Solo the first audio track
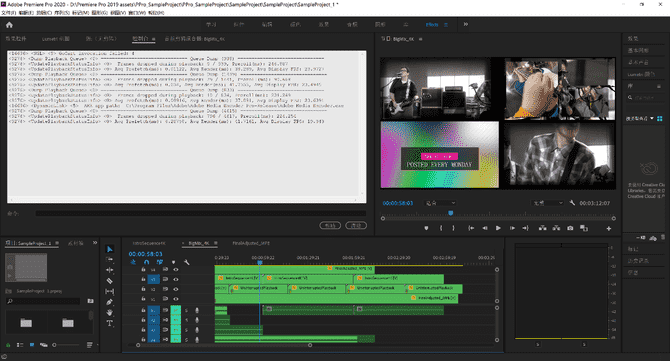The height and width of the screenshot is (361, 670). click(x=186, y=310)
